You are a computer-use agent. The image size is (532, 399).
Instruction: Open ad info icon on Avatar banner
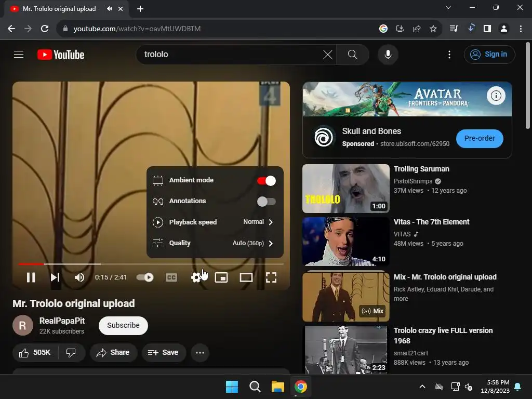click(496, 96)
